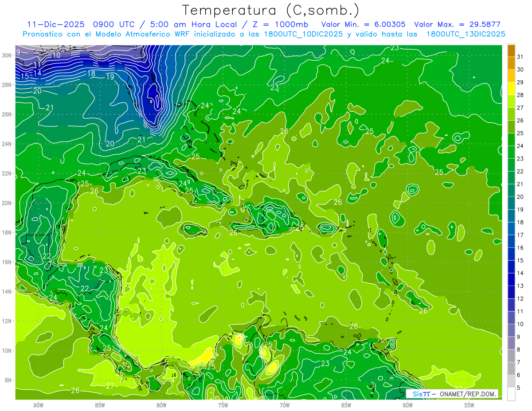Screen dimensions: 532x411
Task: Click the '60W' longitude axis label
Action: click(407, 405)
